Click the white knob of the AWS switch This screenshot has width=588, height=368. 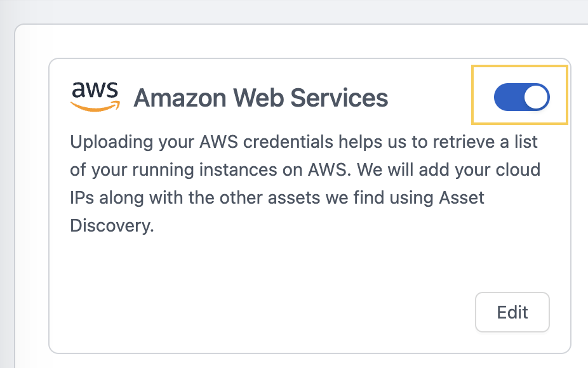[536, 97]
